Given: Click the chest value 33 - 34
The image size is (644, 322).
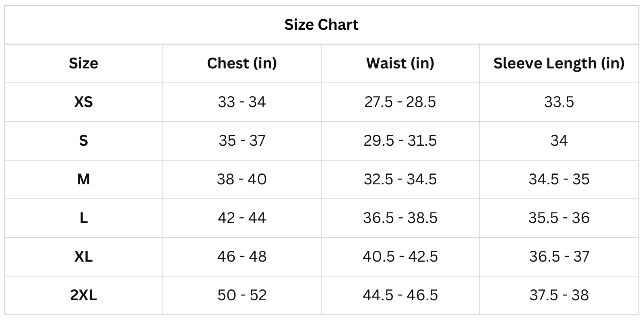Looking at the screenshot, I should (242, 102).
